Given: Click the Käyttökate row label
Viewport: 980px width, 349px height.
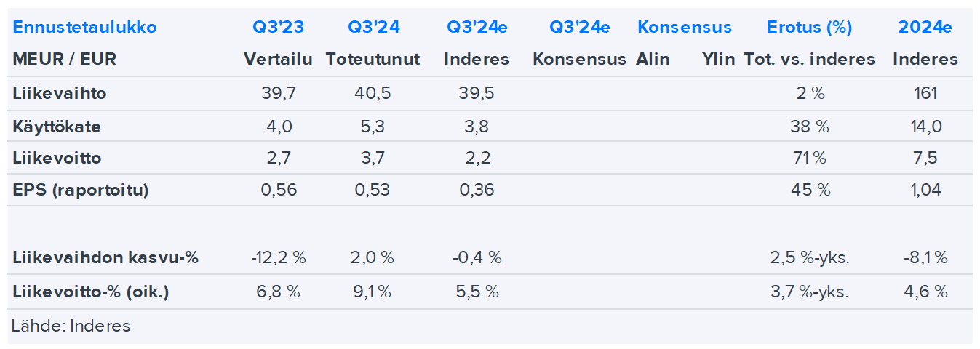Looking at the screenshot, I should (57, 127).
